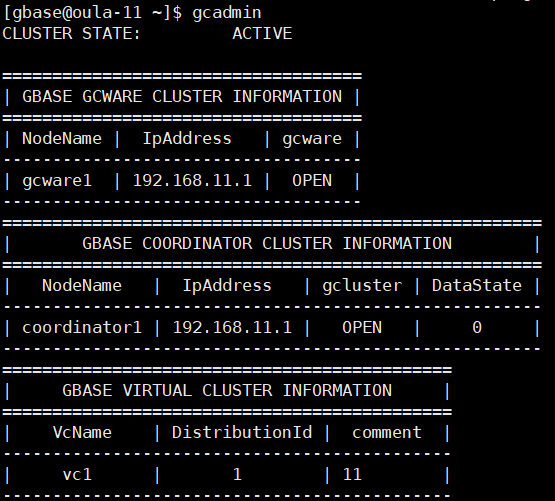Viewport: 555px width, 501px height.
Task: Click the 'CLUSTER STATE:' label
Action: click(71, 34)
